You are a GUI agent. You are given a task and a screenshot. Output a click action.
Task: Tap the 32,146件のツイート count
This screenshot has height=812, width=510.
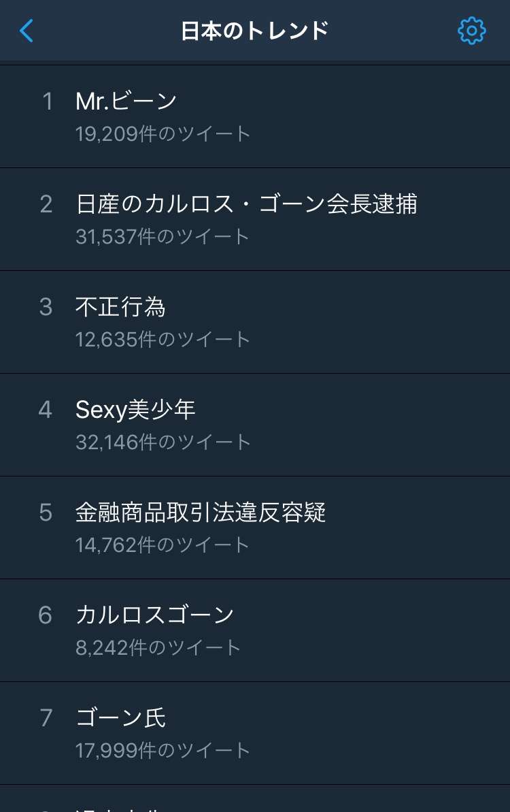pyautogui.click(x=163, y=442)
